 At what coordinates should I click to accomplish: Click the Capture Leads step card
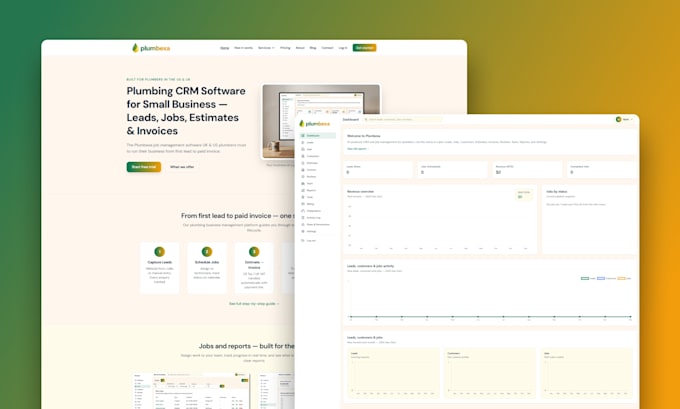pos(160,268)
